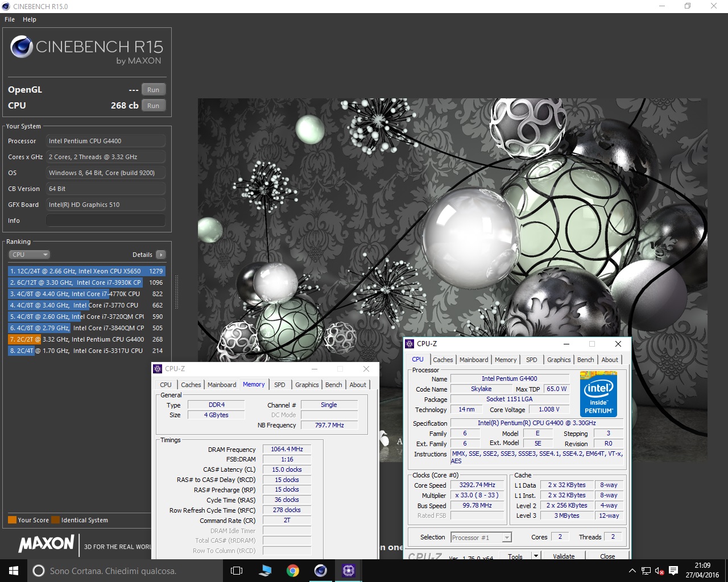Viewport: 728px width, 582px height.
Task: Open the Action Center notifications icon
Action: (x=673, y=571)
